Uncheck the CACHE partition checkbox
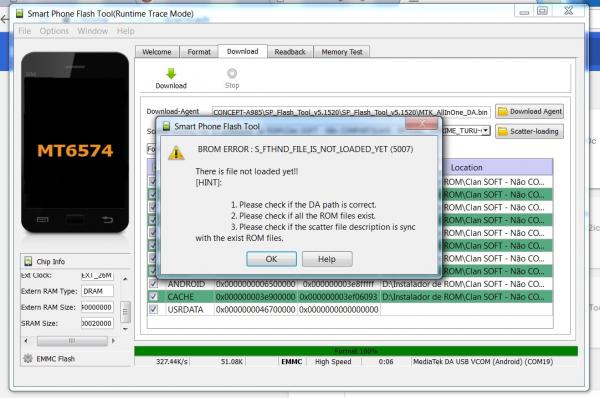 pos(153,297)
